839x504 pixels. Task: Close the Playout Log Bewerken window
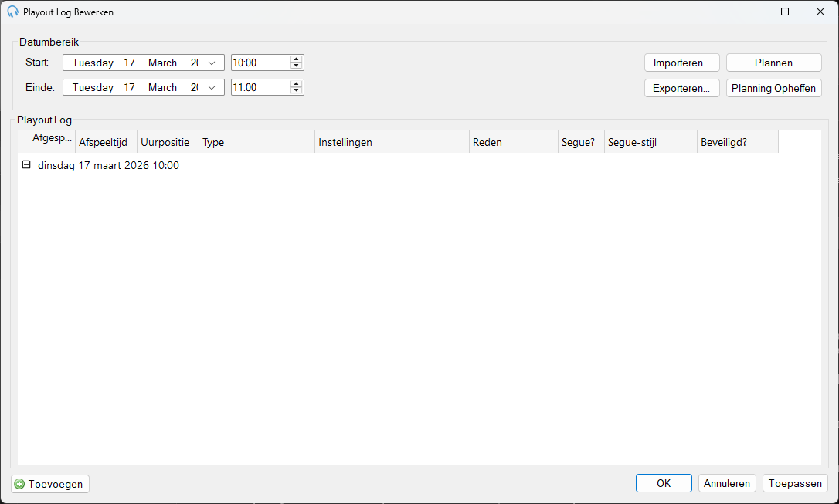(x=820, y=12)
